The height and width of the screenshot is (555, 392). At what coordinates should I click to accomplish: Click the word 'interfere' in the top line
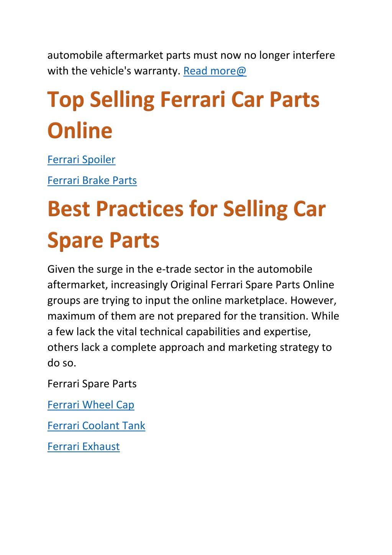click(314, 55)
